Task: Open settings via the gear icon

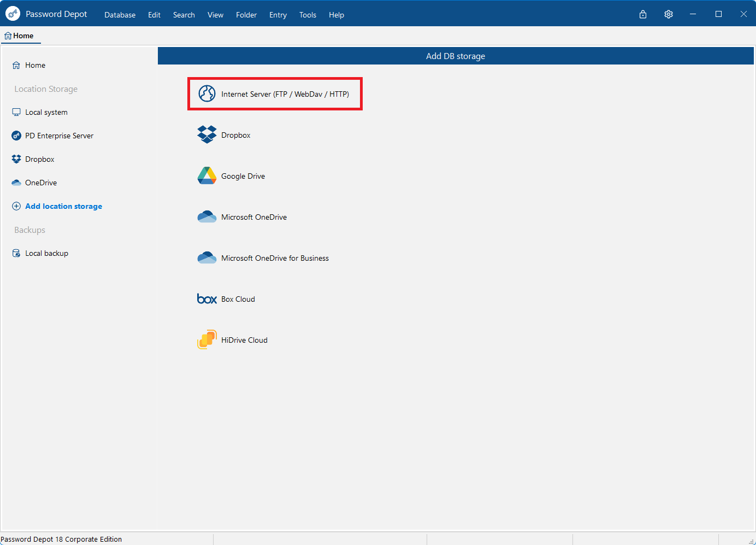Action: [669, 14]
